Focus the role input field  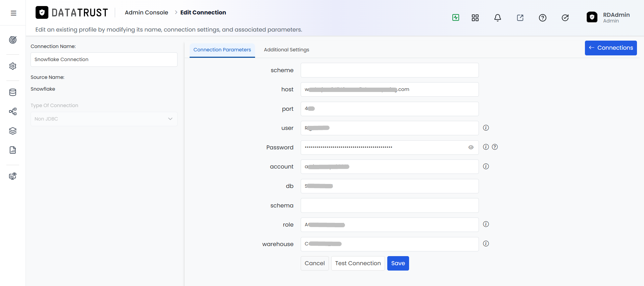point(390,225)
